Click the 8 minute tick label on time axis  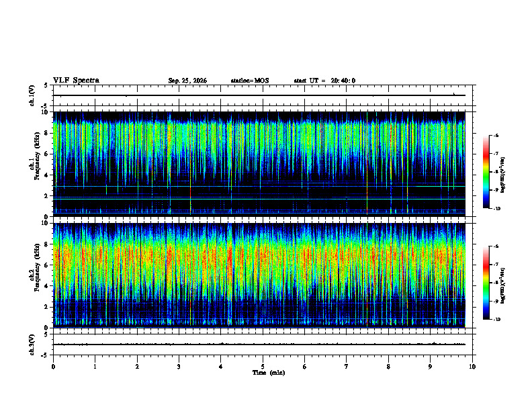388,367
